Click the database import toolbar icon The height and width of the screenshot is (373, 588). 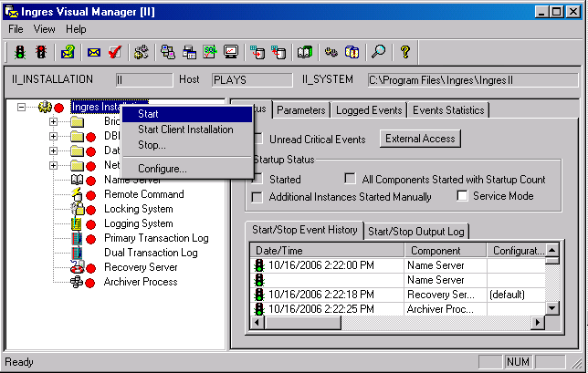(x=257, y=52)
